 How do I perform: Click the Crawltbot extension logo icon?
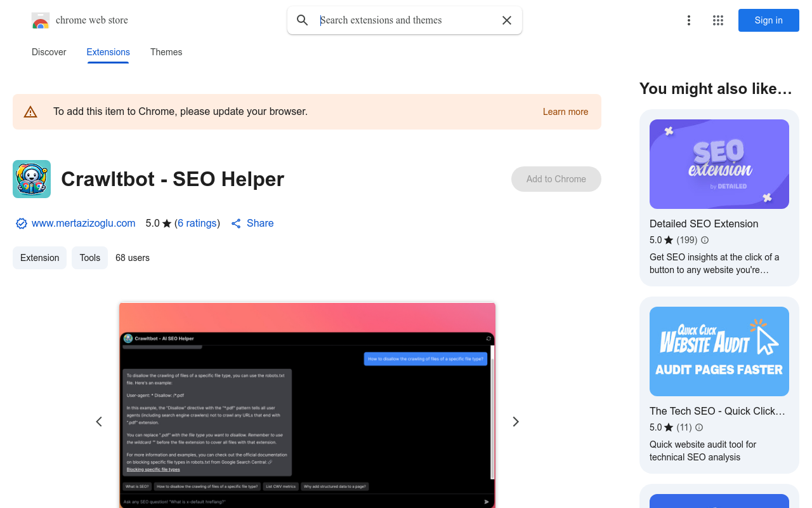click(31, 178)
